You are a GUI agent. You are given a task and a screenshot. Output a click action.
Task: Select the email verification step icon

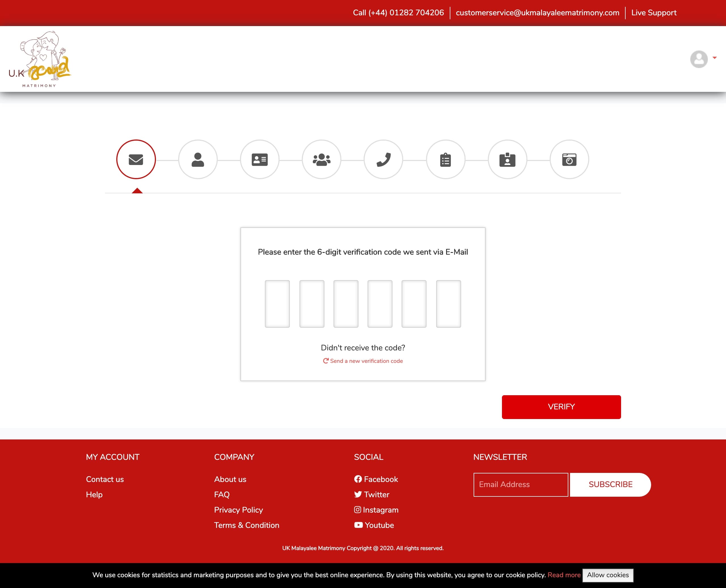136,159
